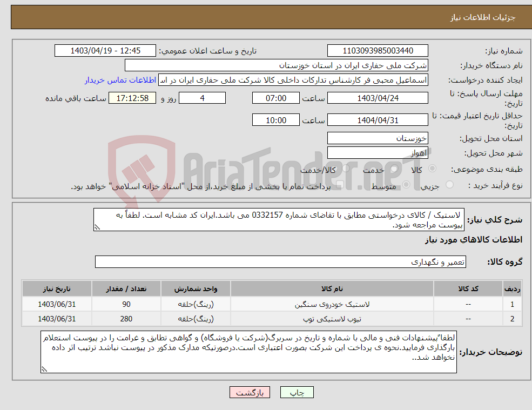The width and height of the screenshot is (532, 410).
Task: Click the general need description textarea
Action: click(x=279, y=220)
